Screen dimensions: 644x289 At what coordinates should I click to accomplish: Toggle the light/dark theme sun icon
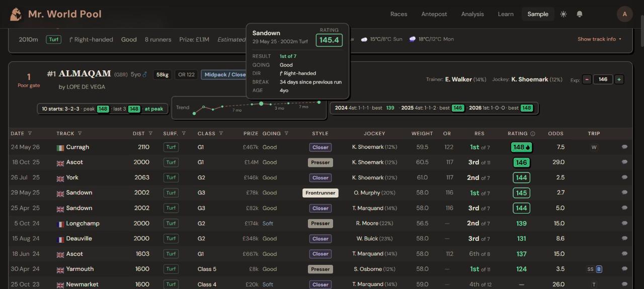[x=563, y=14]
